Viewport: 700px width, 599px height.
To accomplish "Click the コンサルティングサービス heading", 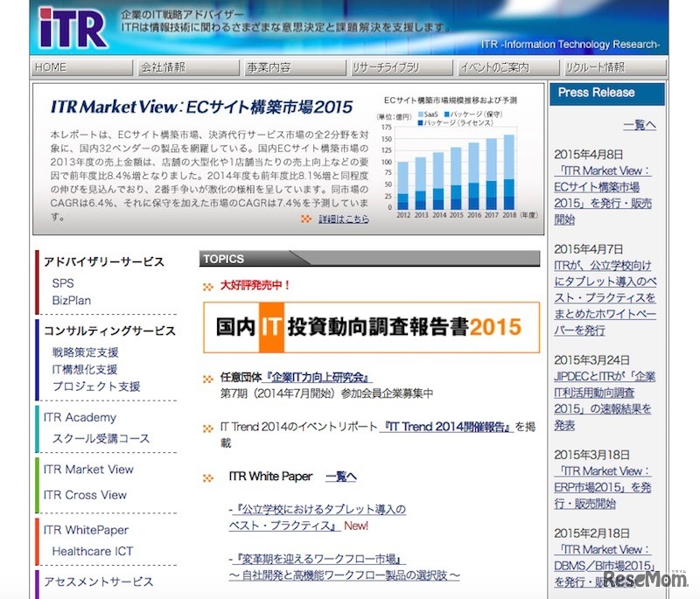I will coord(109,331).
